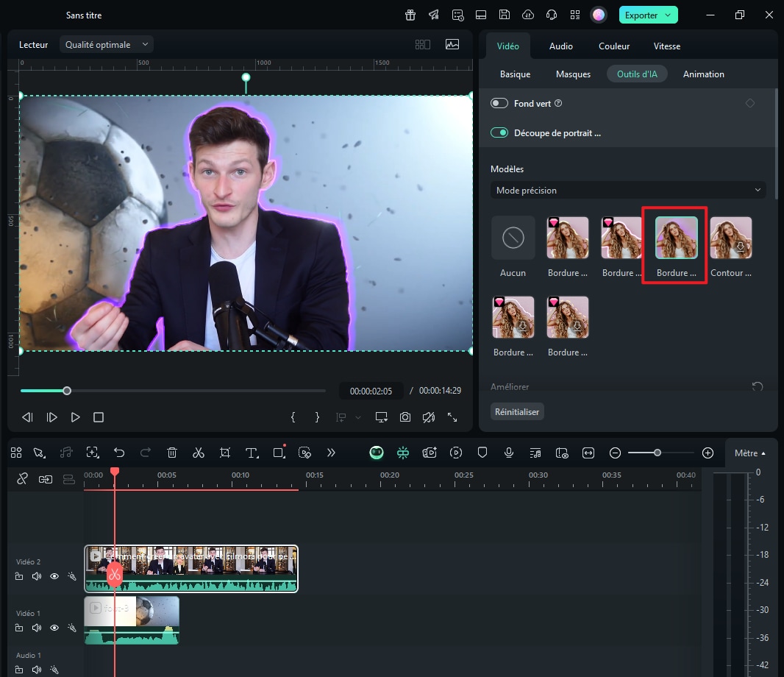Stop playback with the square button
The image size is (784, 677).
click(x=99, y=417)
